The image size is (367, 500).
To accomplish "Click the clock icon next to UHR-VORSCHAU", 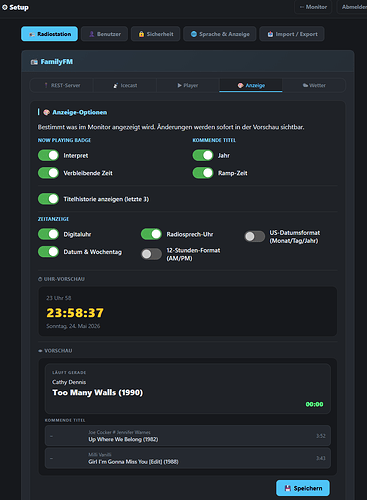I will coord(40,279).
